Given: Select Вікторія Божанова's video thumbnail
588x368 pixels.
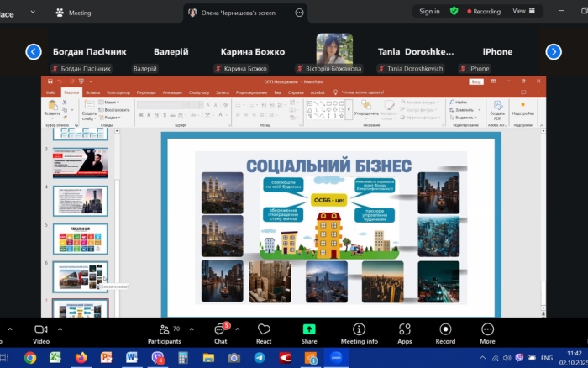Looking at the screenshot, I should click(x=334, y=49).
